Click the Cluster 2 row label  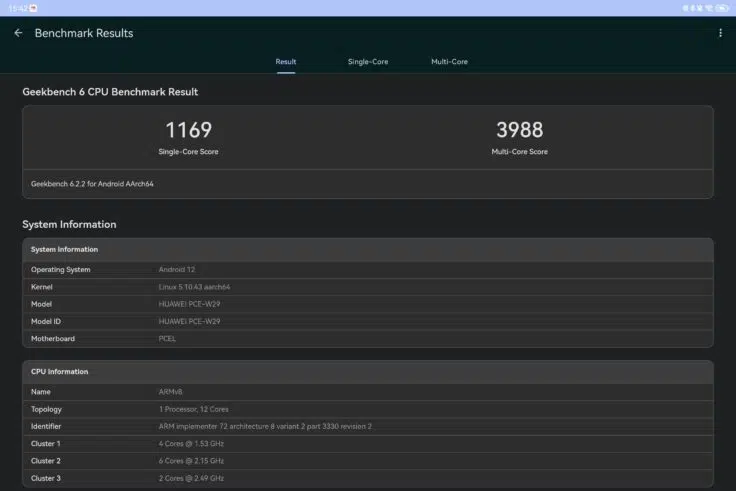click(46, 461)
